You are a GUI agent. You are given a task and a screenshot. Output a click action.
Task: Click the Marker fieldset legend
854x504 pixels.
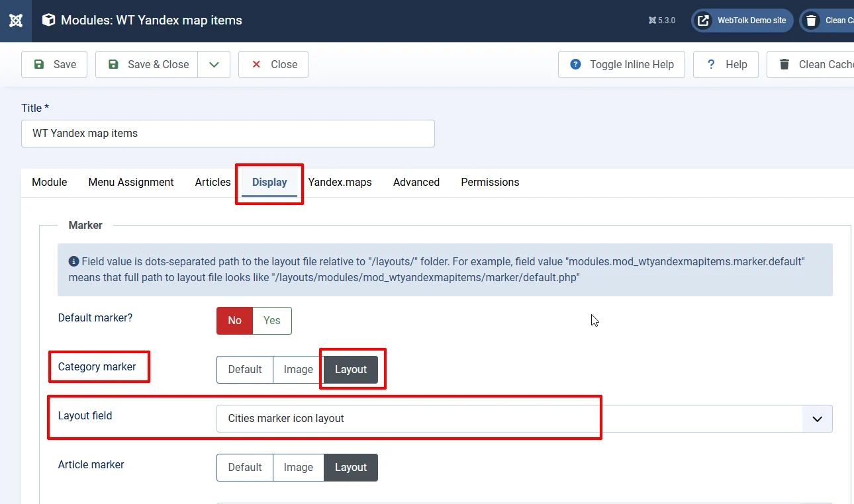(x=85, y=225)
